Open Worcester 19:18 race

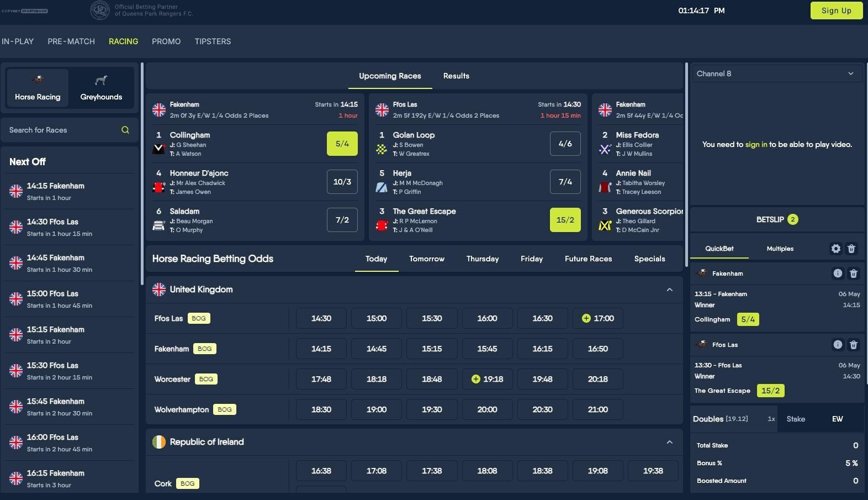tap(488, 379)
